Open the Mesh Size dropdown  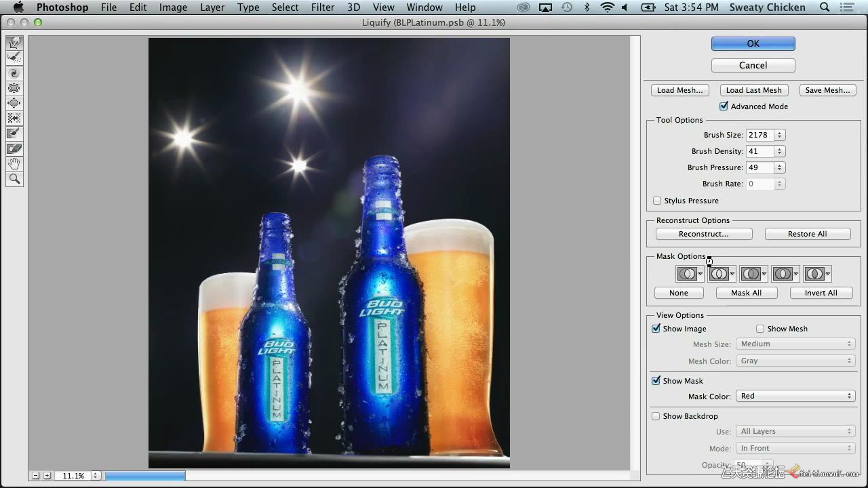(795, 344)
